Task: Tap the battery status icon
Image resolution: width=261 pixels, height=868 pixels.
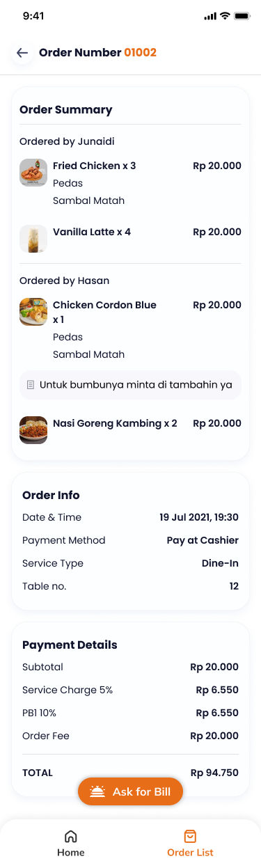Action: tap(242, 16)
